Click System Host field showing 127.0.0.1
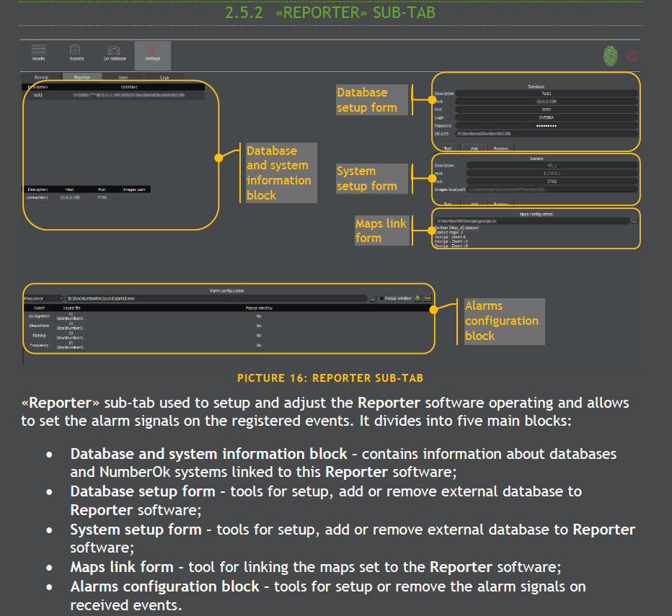This screenshot has height=616, width=672. coord(552,173)
